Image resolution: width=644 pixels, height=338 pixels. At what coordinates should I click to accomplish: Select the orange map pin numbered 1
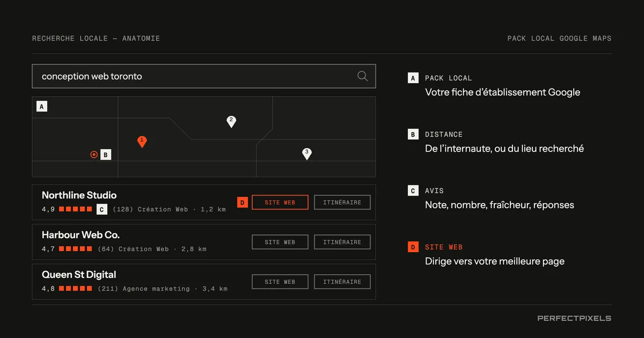point(142,142)
